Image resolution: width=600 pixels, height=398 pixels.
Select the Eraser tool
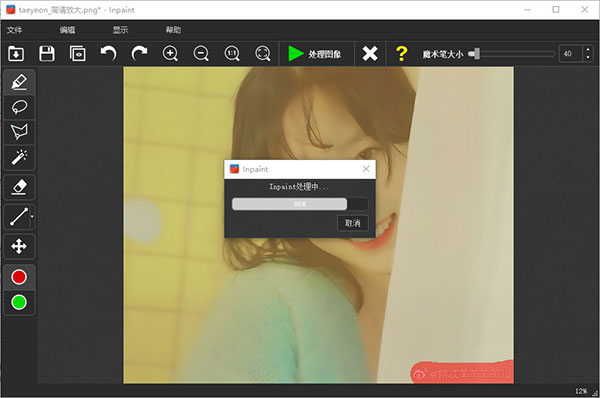19,187
